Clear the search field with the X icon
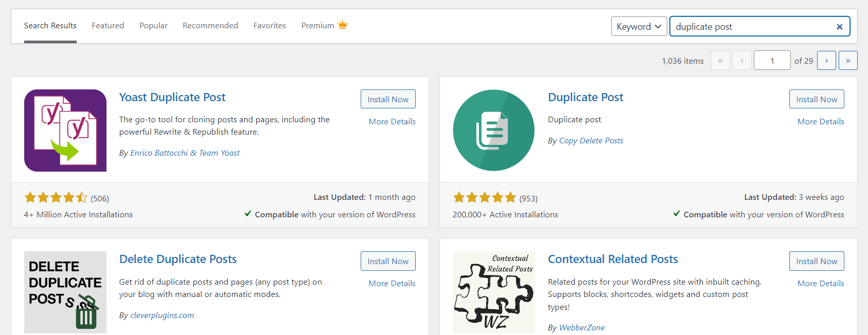The height and width of the screenshot is (335, 868). (x=839, y=27)
